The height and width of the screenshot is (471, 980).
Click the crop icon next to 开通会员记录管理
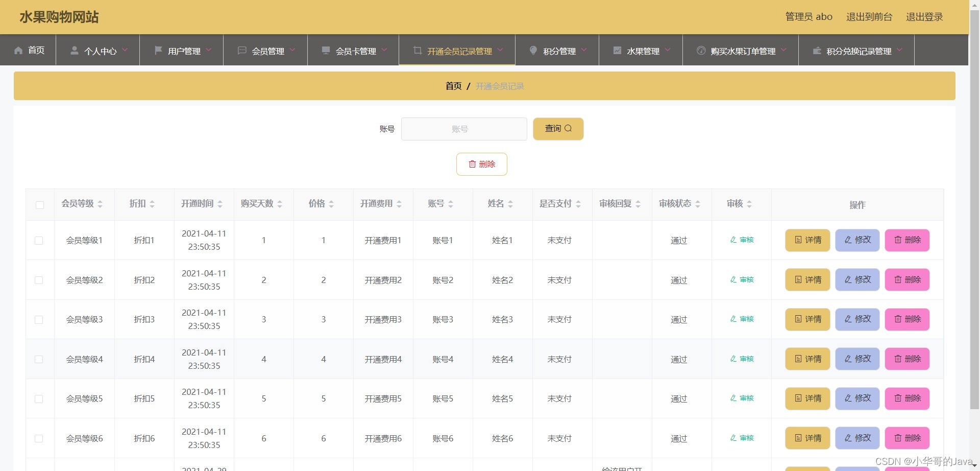(x=418, y=50)
